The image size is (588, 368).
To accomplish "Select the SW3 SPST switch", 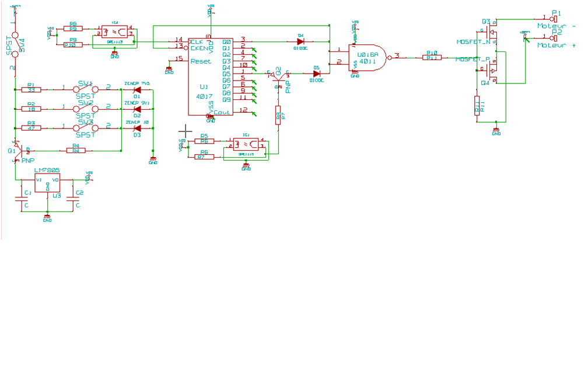I will [86, 128].
